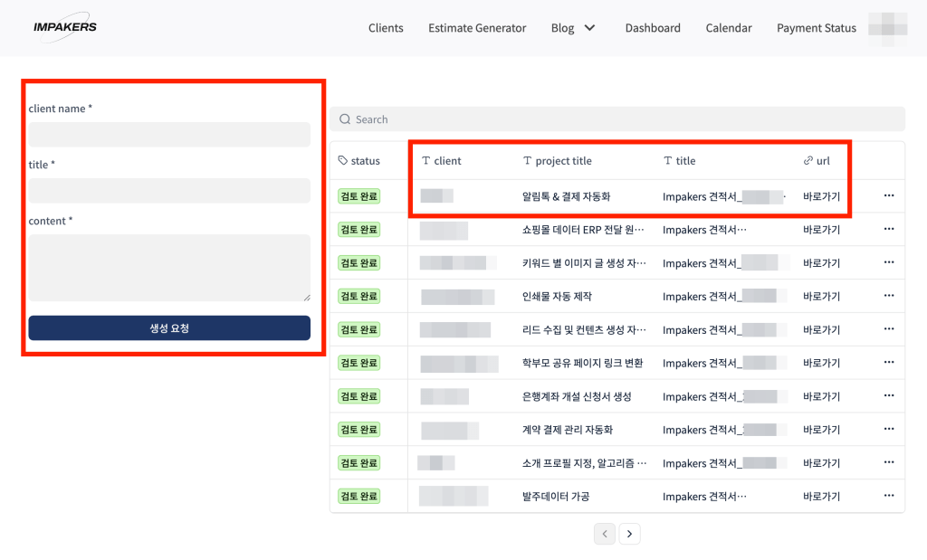Click the profile avatar in the top bar

888,28
